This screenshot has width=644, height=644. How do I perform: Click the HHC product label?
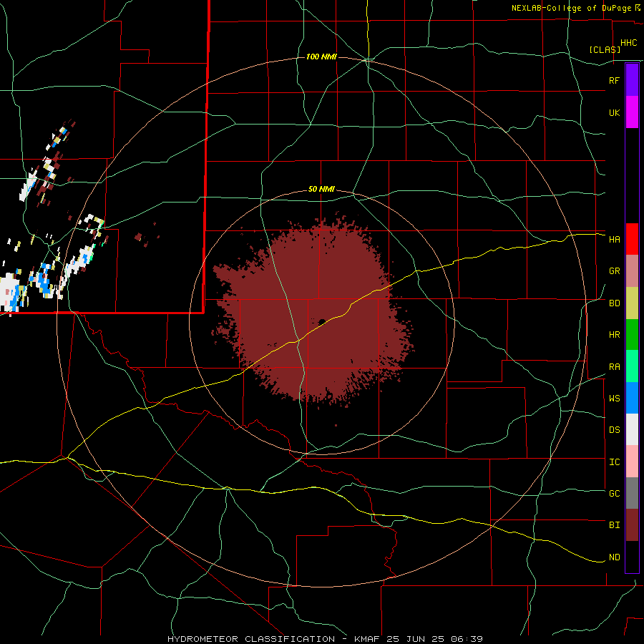click(x=628, y=43)
